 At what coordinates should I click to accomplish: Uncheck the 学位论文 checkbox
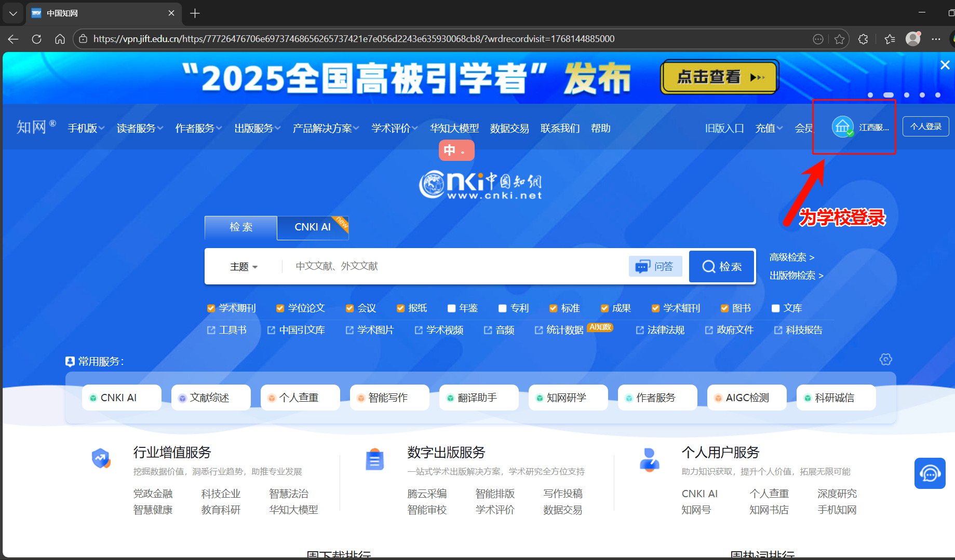[x=280, y=308]
